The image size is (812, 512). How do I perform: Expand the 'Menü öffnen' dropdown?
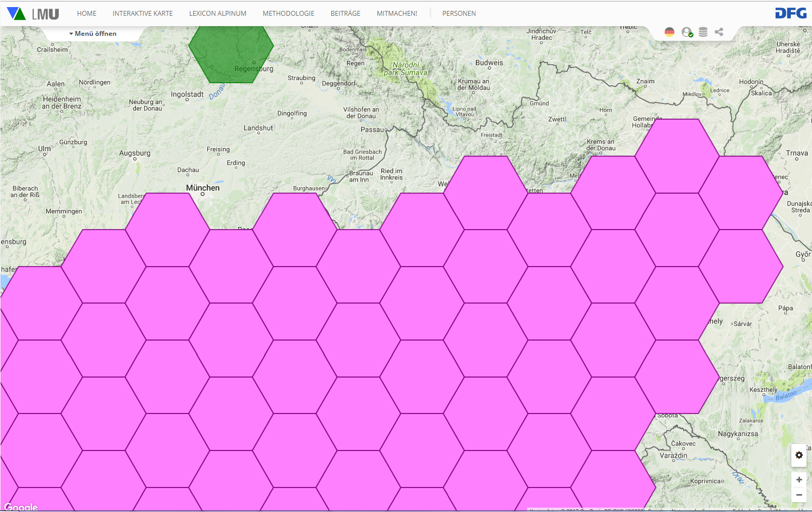93,34
